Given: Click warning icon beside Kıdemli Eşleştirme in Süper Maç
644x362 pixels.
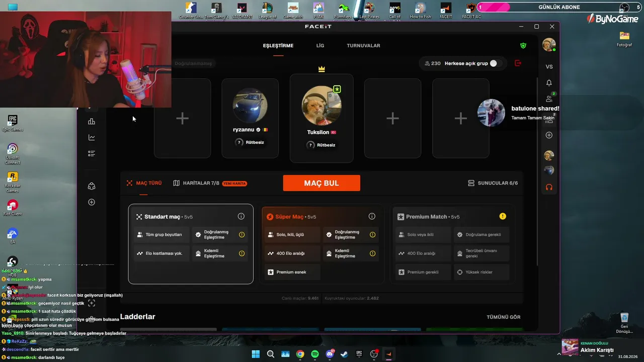Looking at the screenshot, I should [x=373, y=253].
